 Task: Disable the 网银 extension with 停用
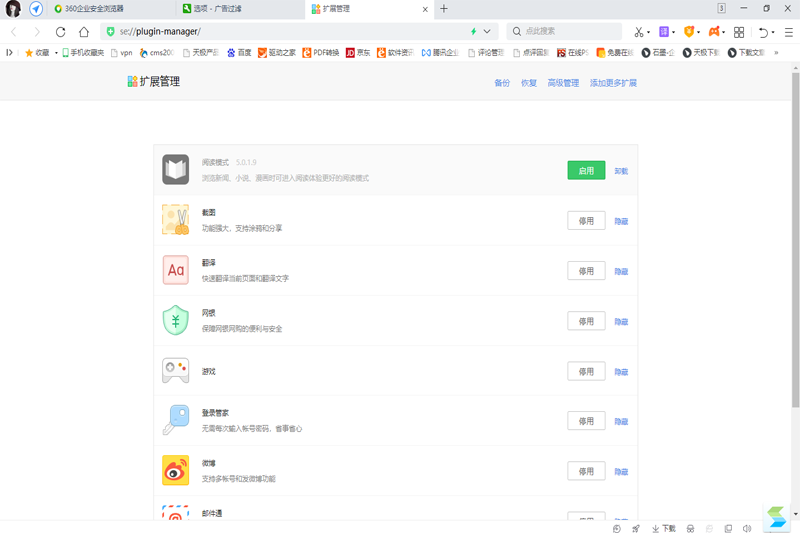[586, 321]
